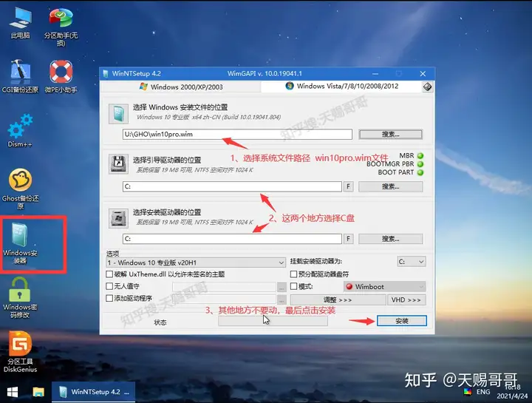This screenshot has height=403, width=532.
Task: Open the Wimboot mode dropdown
Action: coord(384,287)
